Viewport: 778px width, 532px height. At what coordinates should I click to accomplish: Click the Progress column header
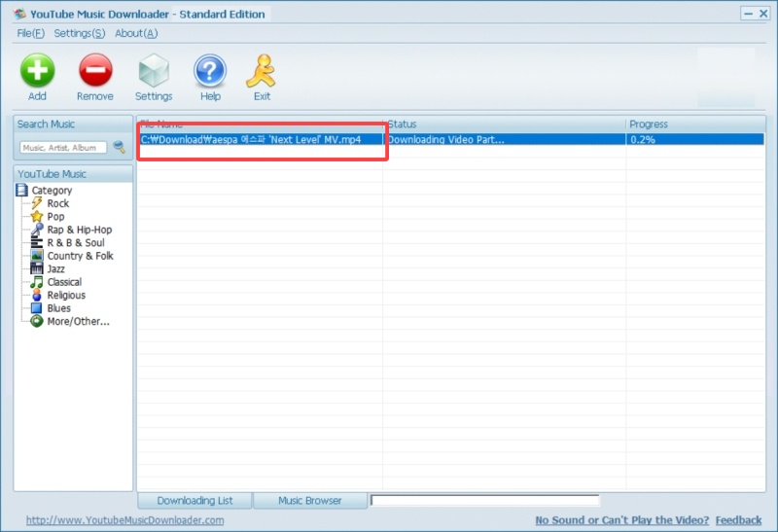click(695, 124)
